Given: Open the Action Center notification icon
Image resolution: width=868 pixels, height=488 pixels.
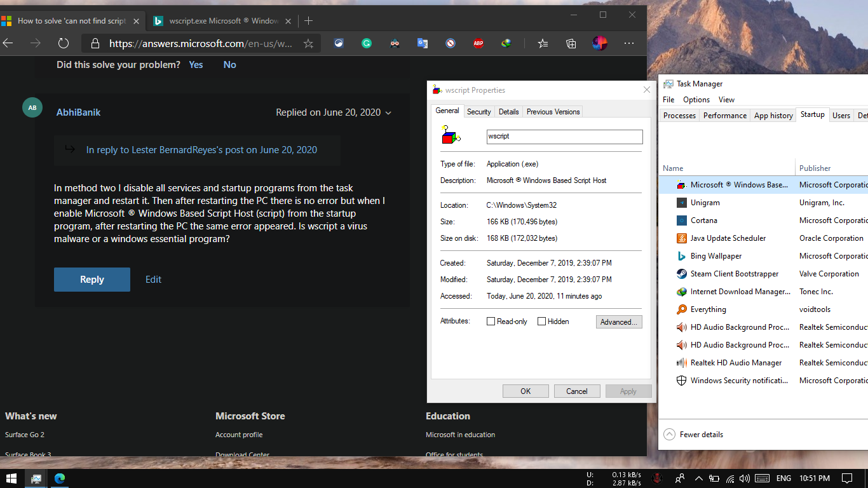Looking at the screenshot, I should click(847, 478).
